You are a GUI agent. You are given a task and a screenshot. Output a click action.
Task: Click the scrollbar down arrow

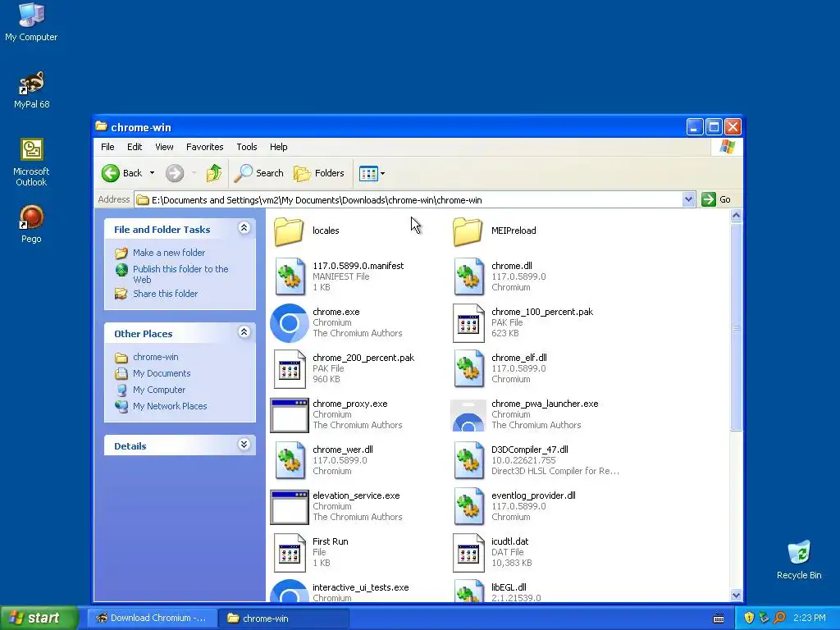tap(736, 596)
